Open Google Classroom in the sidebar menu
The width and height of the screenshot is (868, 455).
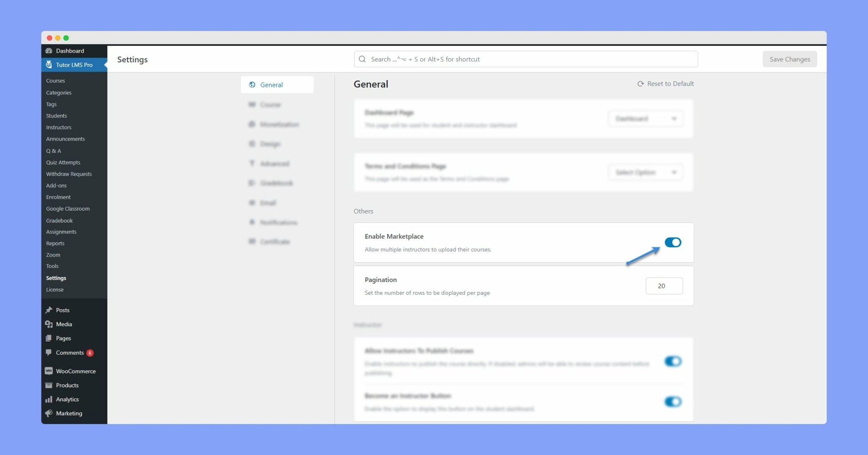click(x=68, y=209)
